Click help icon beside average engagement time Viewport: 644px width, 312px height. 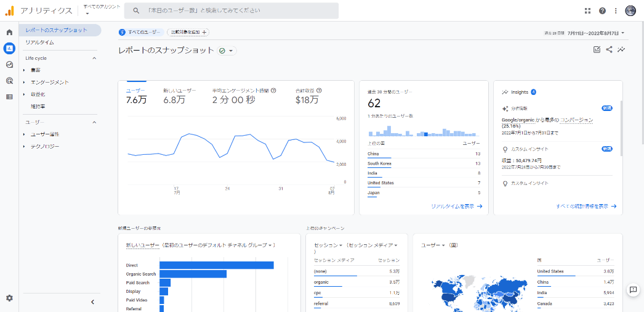273,91
